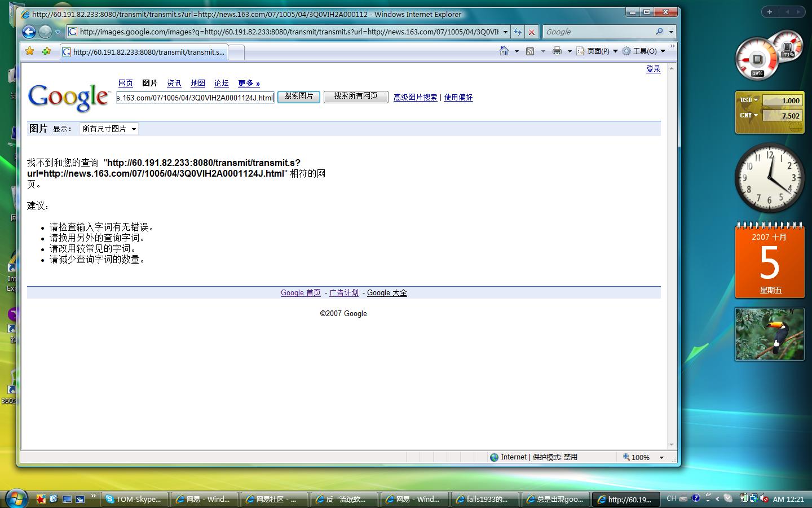Open the 工具(O) menu

point(643,51)
